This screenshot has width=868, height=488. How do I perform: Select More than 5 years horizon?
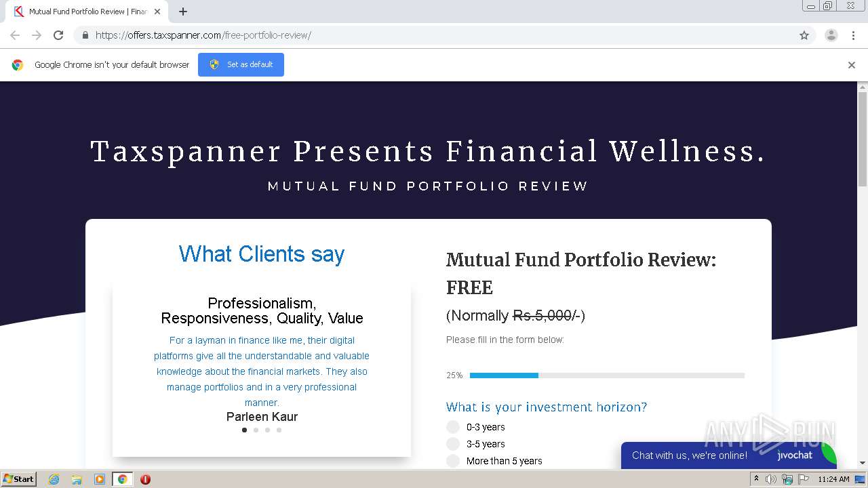click(x=453, y=461)
